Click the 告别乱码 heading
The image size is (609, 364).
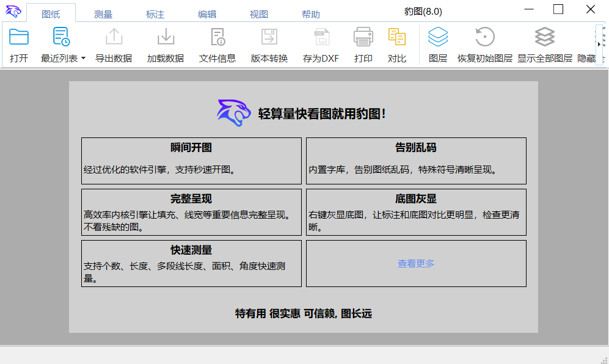tap(416, 148)
